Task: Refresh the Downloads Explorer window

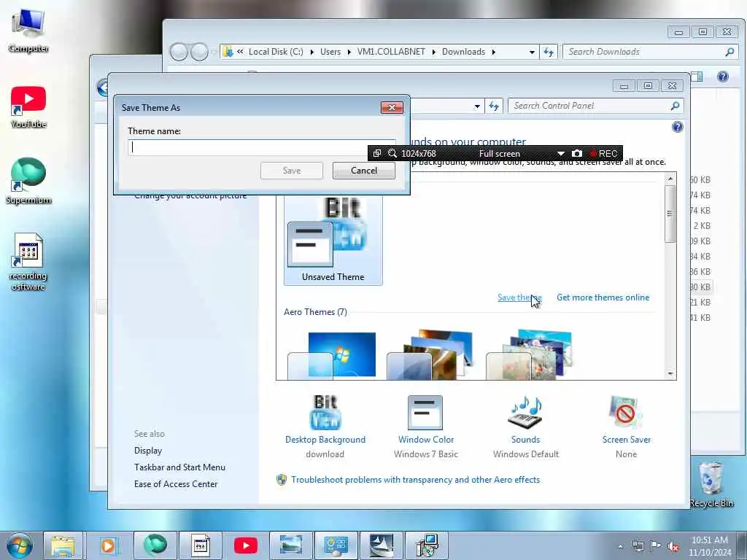Action: pyautogui.click(x=549, y=52)
